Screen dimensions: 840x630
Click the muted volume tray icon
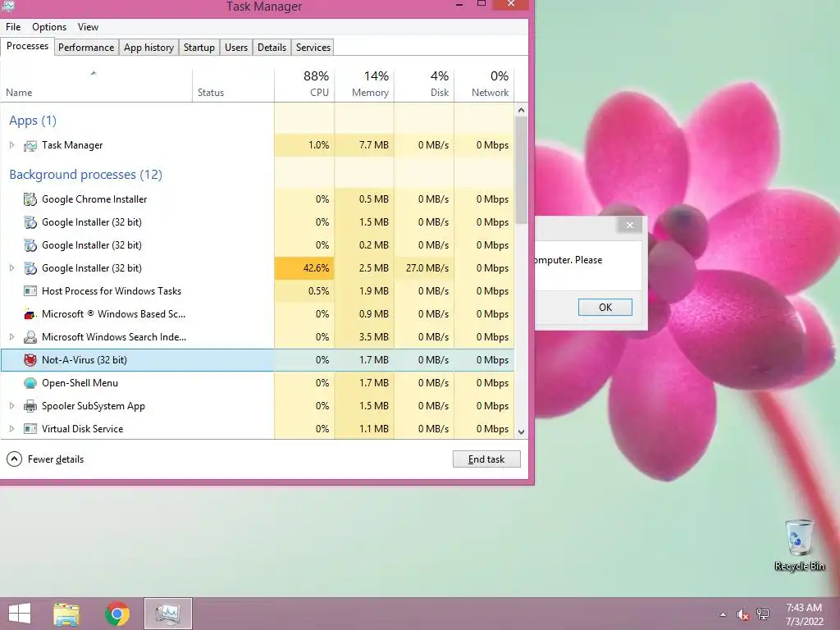742,614
